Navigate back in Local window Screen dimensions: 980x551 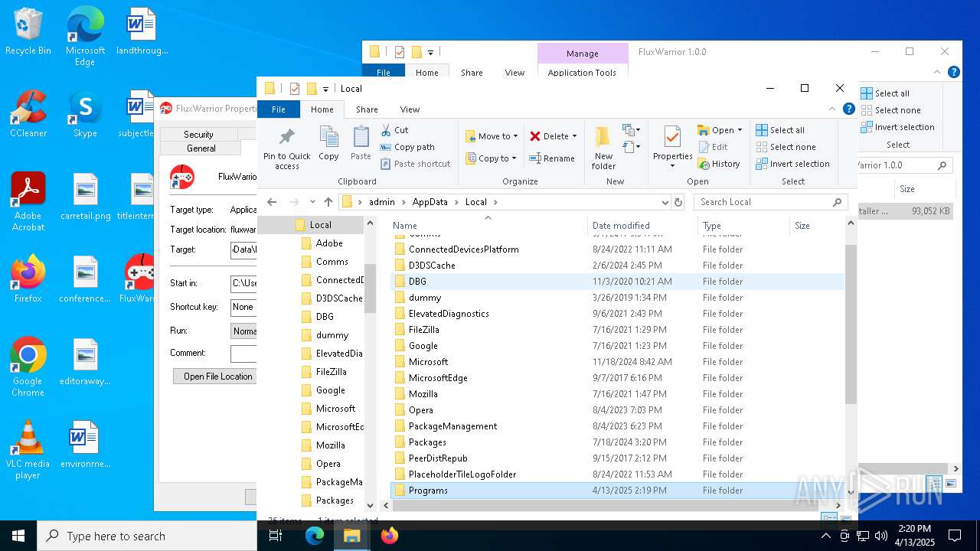click(272, 202)
